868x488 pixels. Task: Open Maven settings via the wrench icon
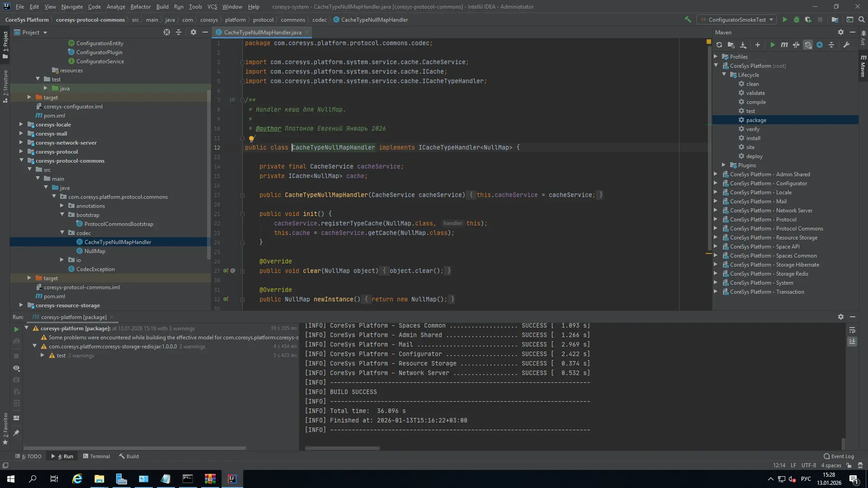tap(846, 45)
